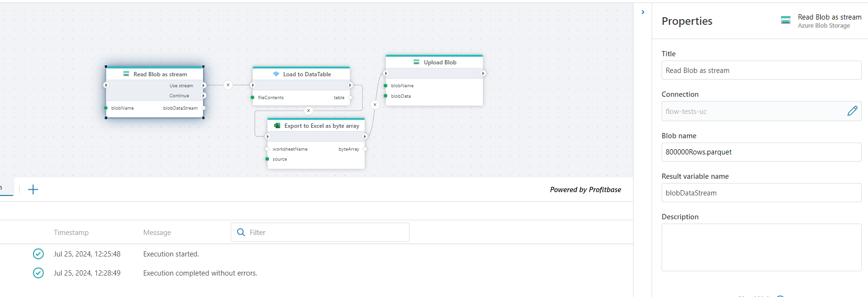Click the green source input port

tap(267, 159)
